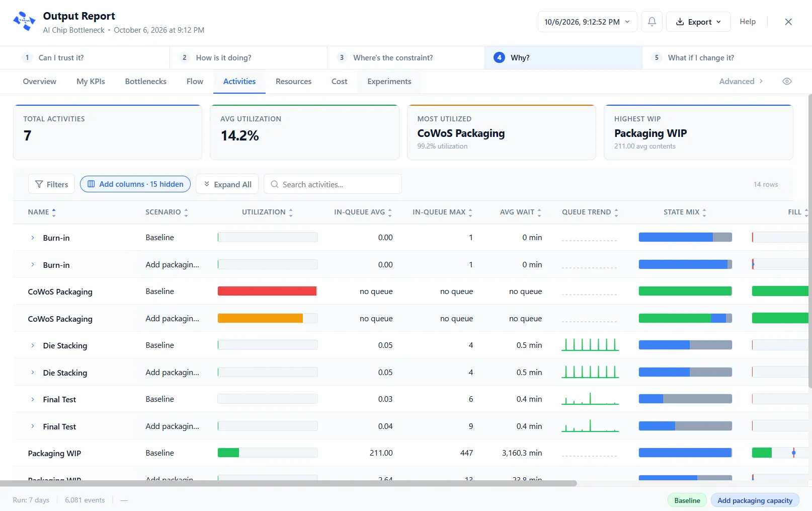Viewport: 812px width, 511px height.
Task: Toggle the Add packaging capacity chip
Action: pos(755,500)
